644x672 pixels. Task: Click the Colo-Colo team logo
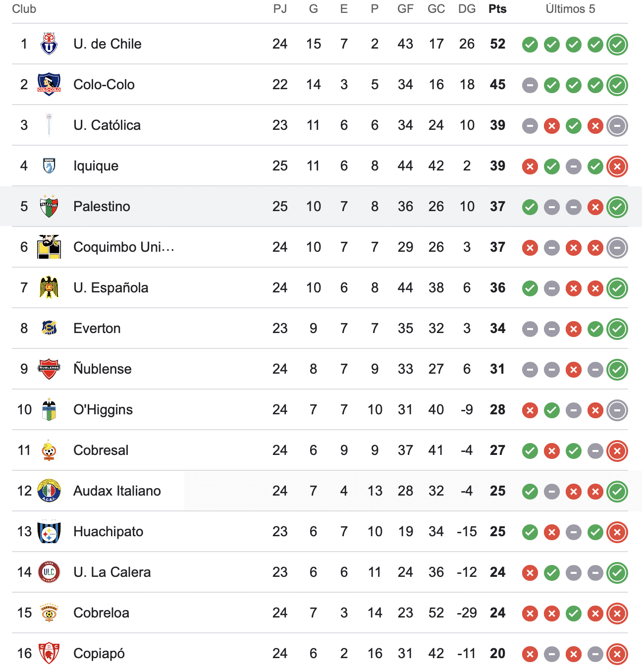pyautogui.click(x=49, y=85)
